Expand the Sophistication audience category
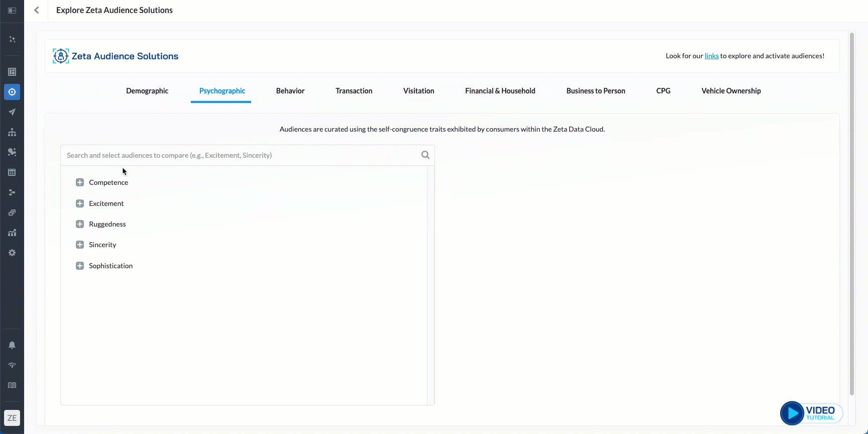Image resolution: width=868 pixels, height=434 pixels. (80, 266)
